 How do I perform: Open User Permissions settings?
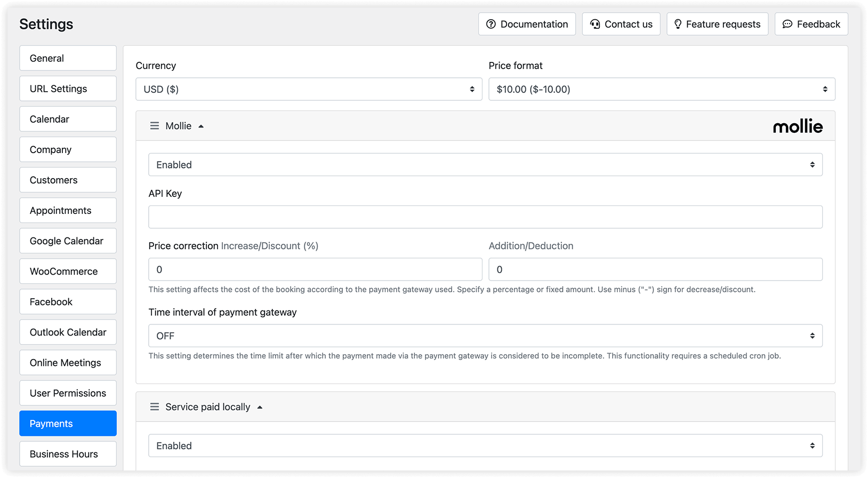(x=68, y=393)
